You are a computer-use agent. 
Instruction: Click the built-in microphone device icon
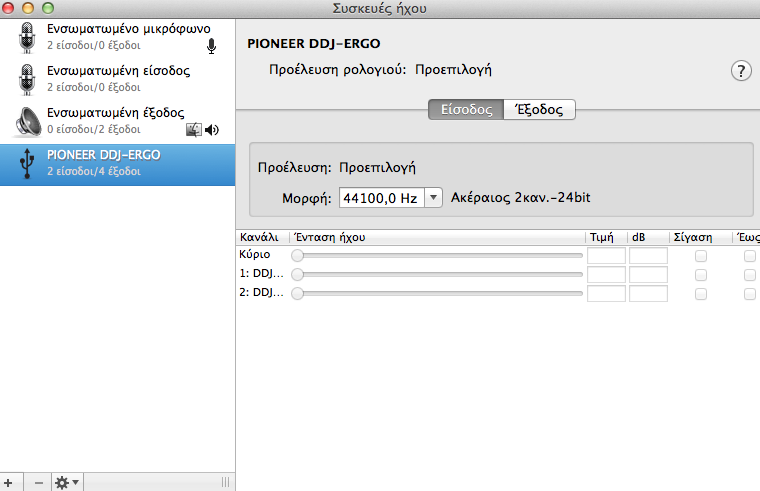[27, 37]
